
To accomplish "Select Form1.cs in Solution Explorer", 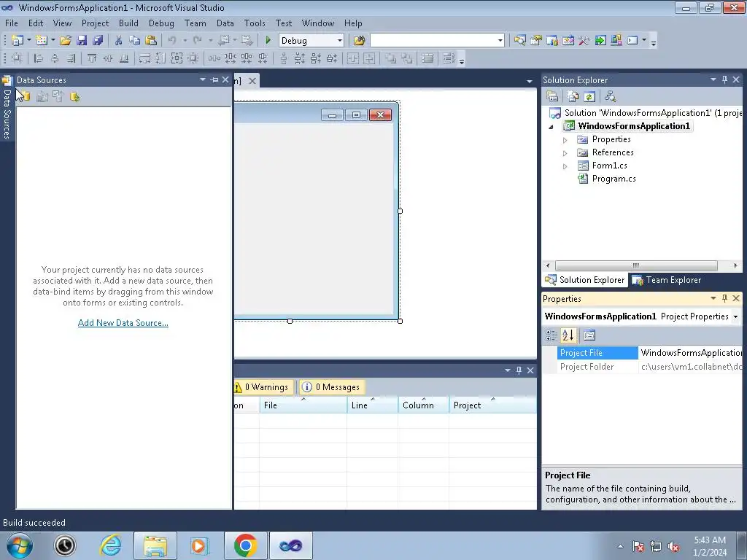I will point(609,166).
